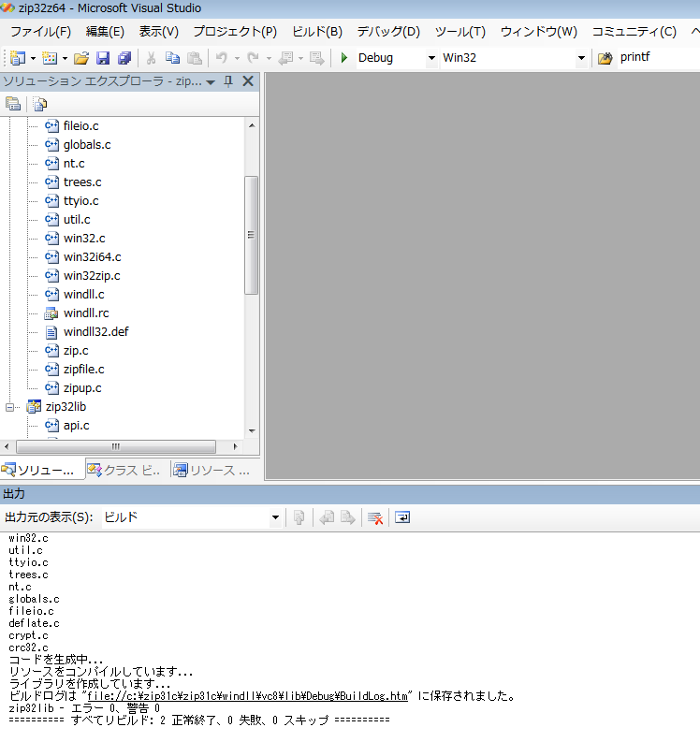Click Go to Previous Message icon

pyautogui.click(x=327, y=517)
